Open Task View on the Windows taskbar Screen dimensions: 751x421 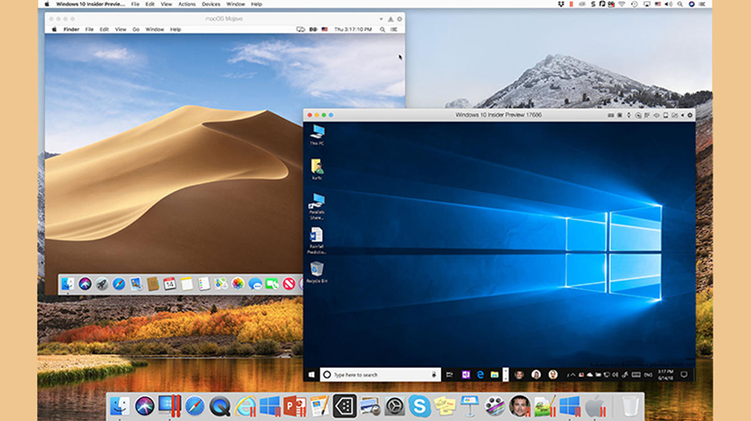point(449,375)
